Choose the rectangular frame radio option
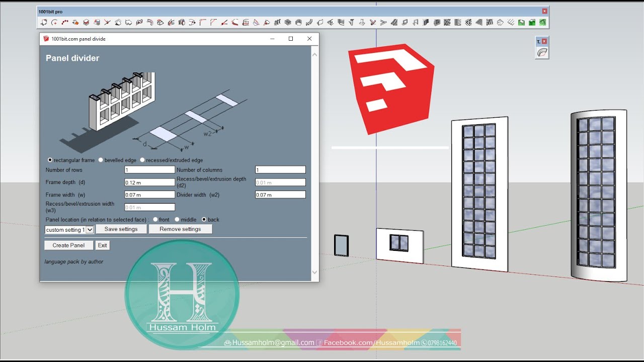The height and width of the screenshot is (362, 644). 50,160
